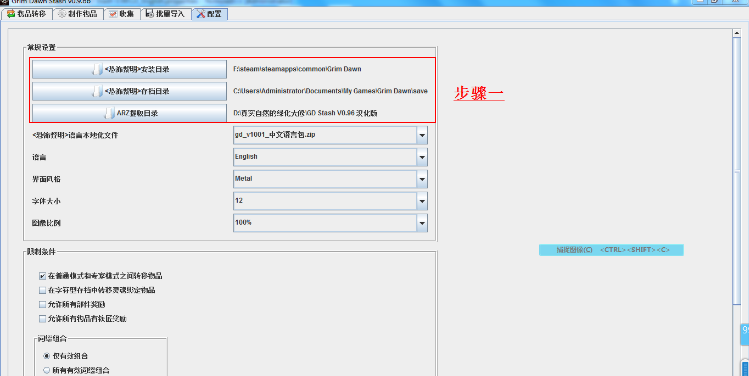
Task: Switch to the 物品转移 (item transfer) tab
Action: coord(27,14)
